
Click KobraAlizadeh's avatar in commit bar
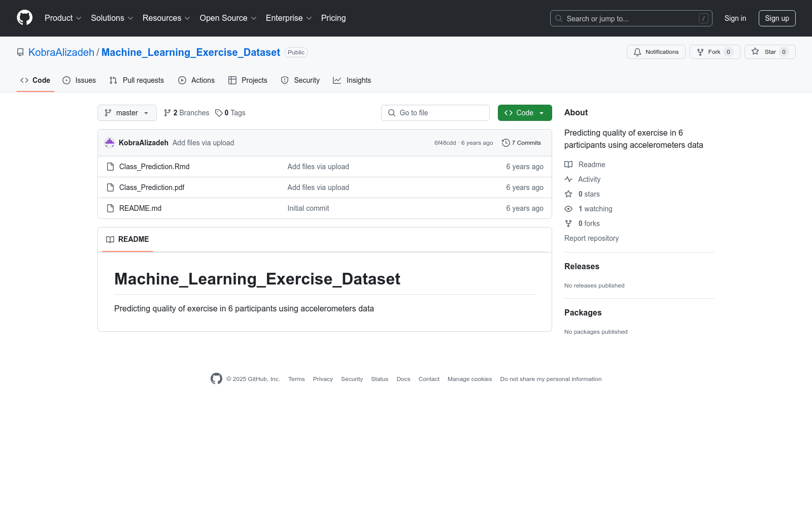click(x=110, y=143)
